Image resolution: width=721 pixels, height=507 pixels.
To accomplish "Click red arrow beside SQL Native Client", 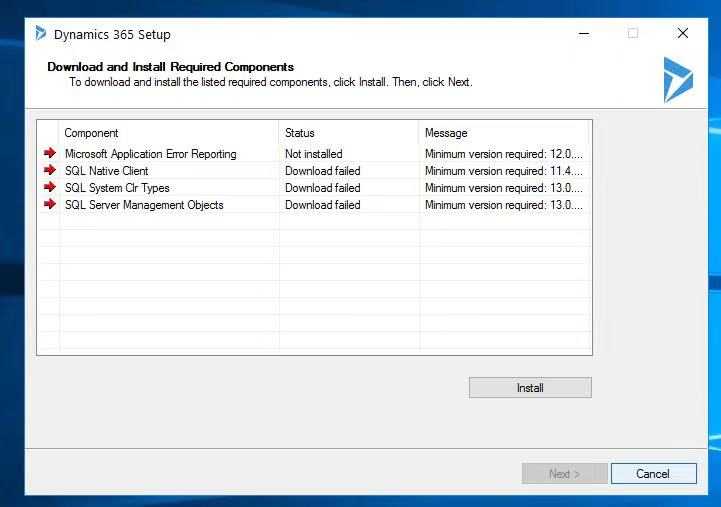I will [x=50, y=170].
